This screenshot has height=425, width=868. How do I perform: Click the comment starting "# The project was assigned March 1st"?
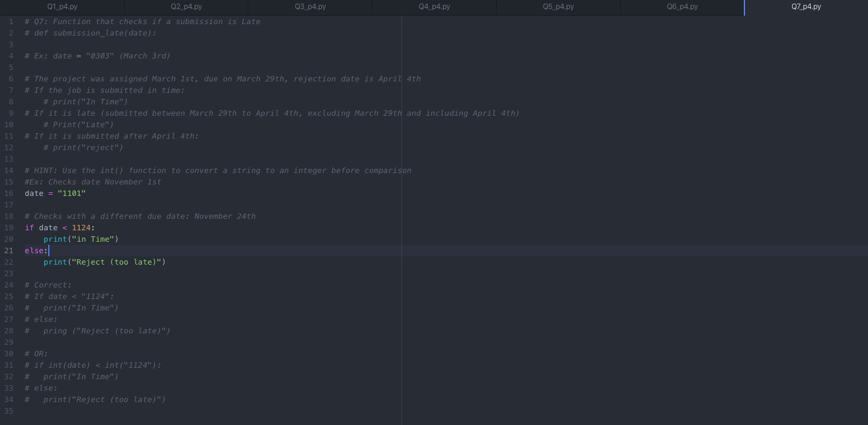[x=222, y=79]
